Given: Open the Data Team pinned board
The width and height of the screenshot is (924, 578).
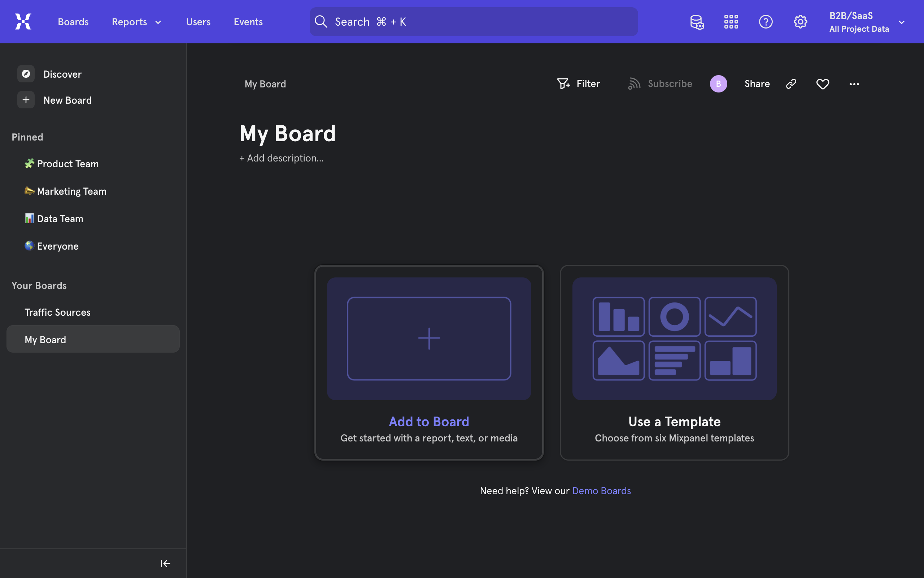Looking at the screenshot, I should tap(93, 219).
